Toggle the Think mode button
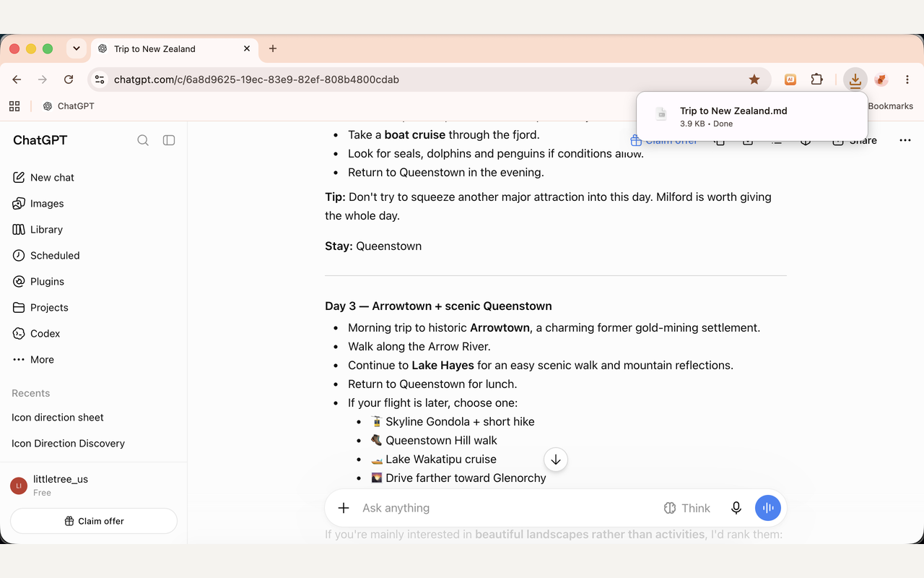Viewport: 924px width, 578px height. click(x=687, y=508)
